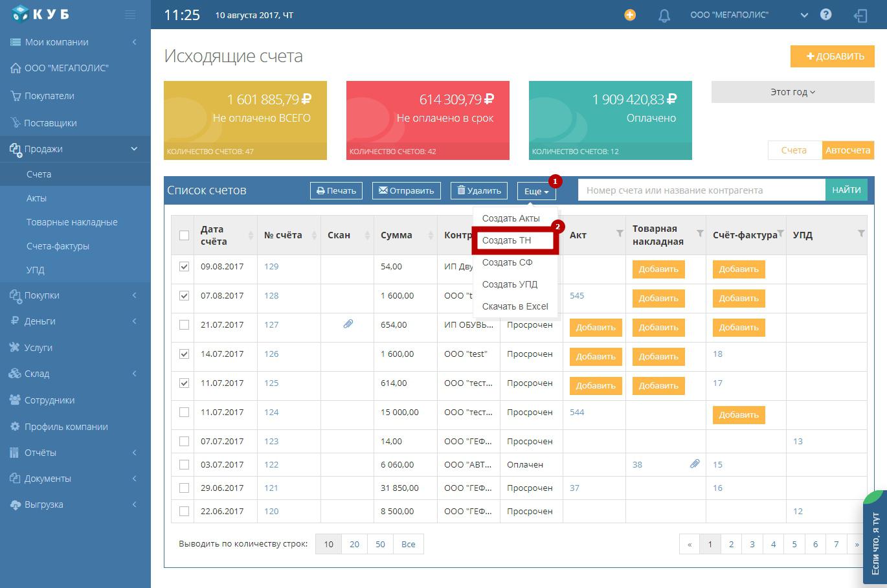887x588 pixels.
Task: Click the Деньги ruble icon
Action: coord(15,321)
